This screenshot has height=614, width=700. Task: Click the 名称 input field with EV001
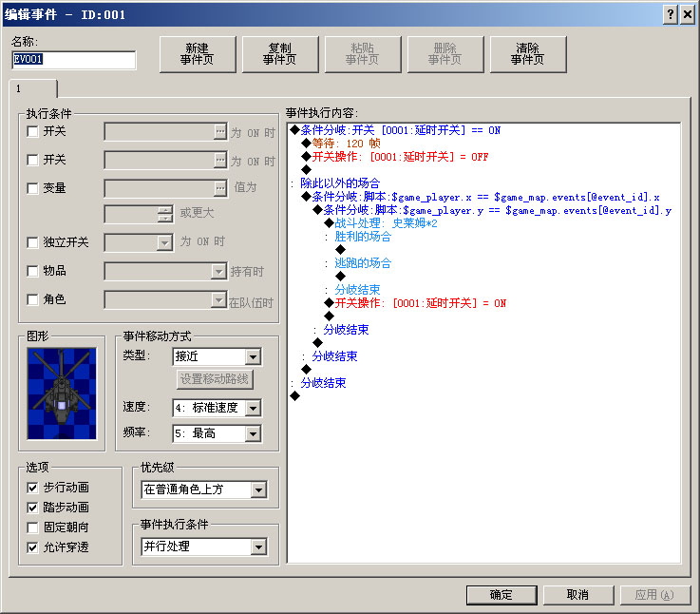(74, 60)
